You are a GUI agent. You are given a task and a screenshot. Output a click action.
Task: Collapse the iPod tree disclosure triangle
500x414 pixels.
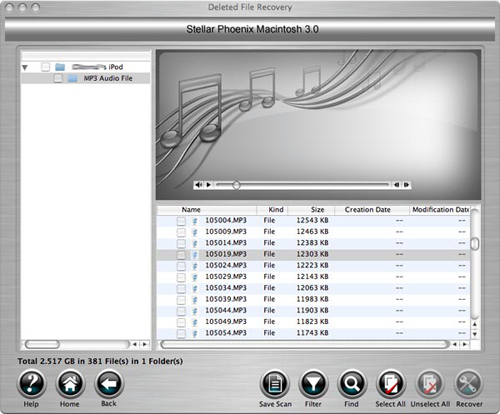point(25,68)
